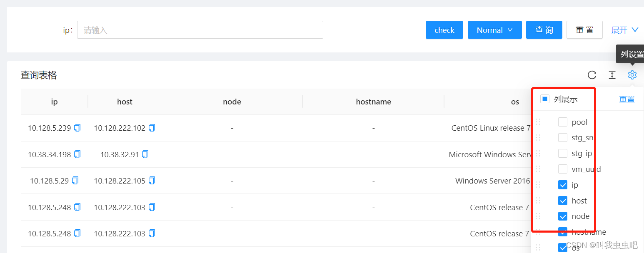Click the refresh table icon
The image size is (644, 253).
coord(592,75)
